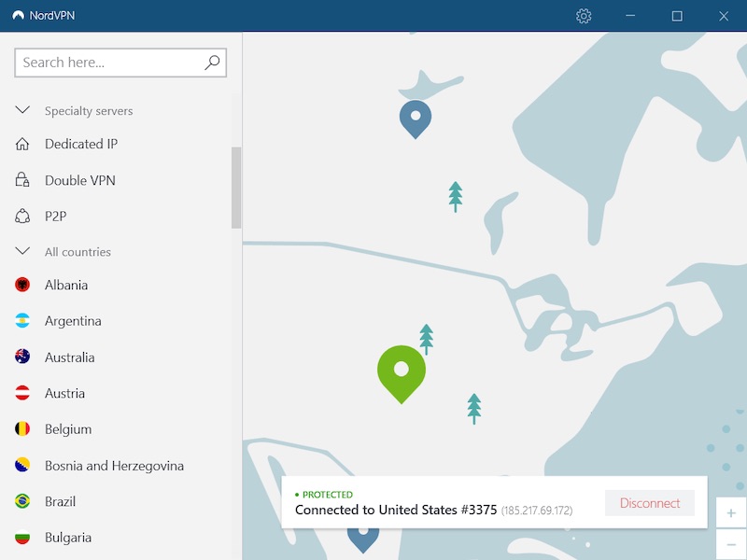Click the Double VPN padlock icon
Viewport: 747px width, 560px height.
pos(22,180)
